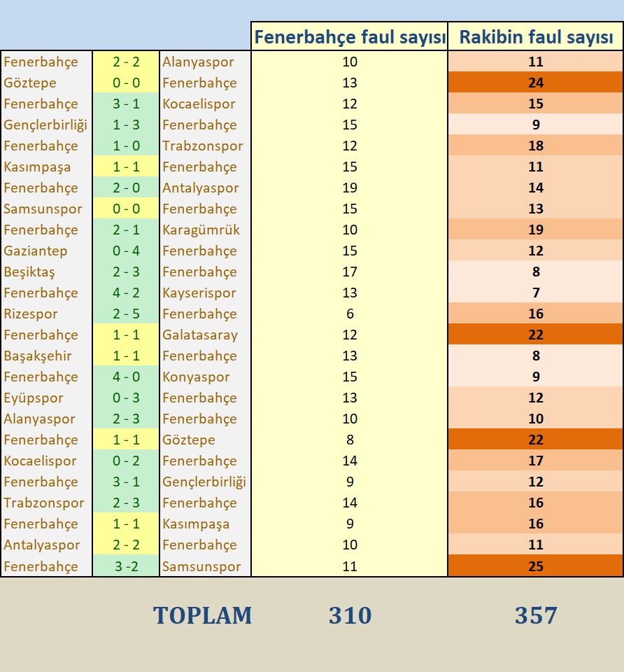Select Göztepe in the 0 - 0 row

[46, 83]
